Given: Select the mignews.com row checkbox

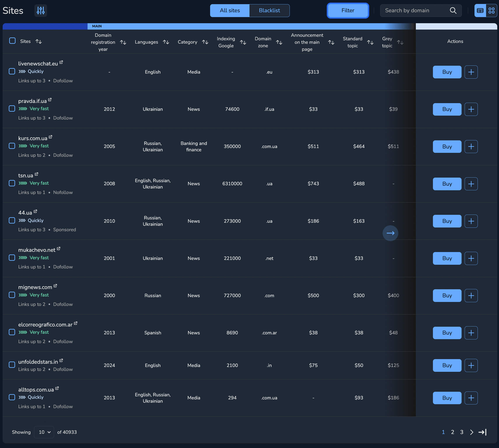Looking at the screenshot, I should (12, 295).
